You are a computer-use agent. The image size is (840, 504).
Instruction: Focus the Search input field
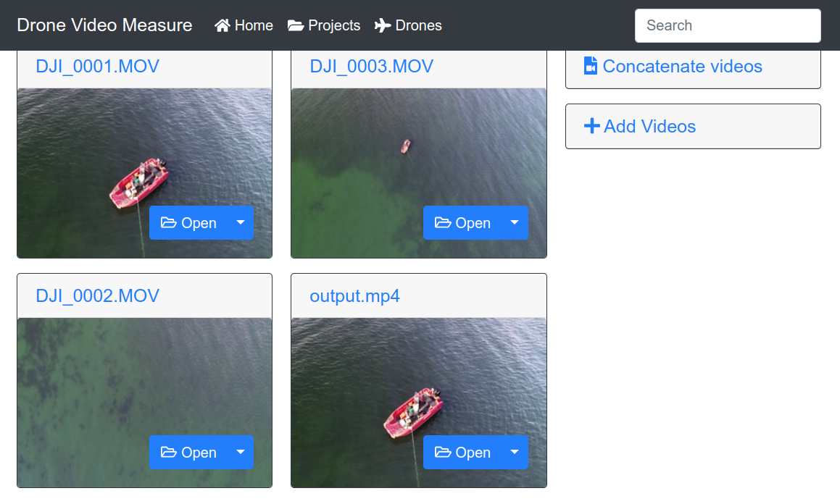[728, 25]
